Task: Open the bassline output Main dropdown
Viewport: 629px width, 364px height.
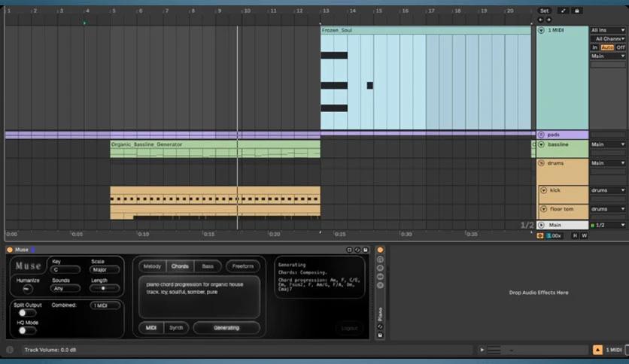Action: click(608, 144)
